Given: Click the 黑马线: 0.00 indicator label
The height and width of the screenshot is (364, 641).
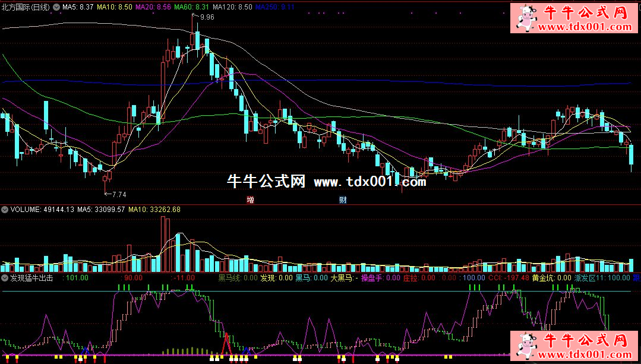Looking at the screenshot, I should click(238, 278).
